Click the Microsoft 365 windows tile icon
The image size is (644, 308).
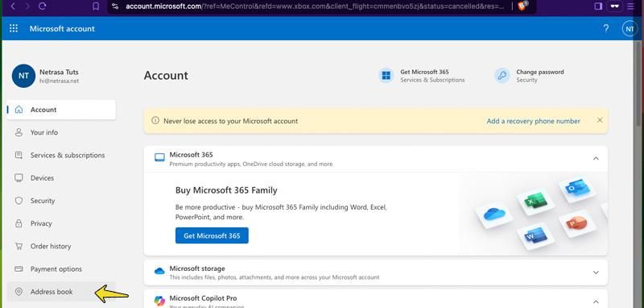coord(386,76)
